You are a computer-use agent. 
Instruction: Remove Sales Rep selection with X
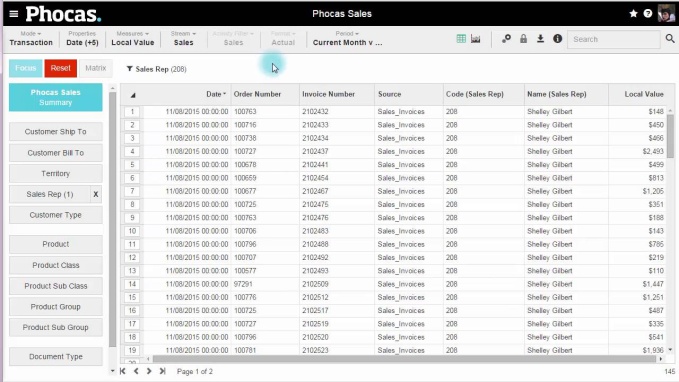pyautogui.click(x=96, y=194)
